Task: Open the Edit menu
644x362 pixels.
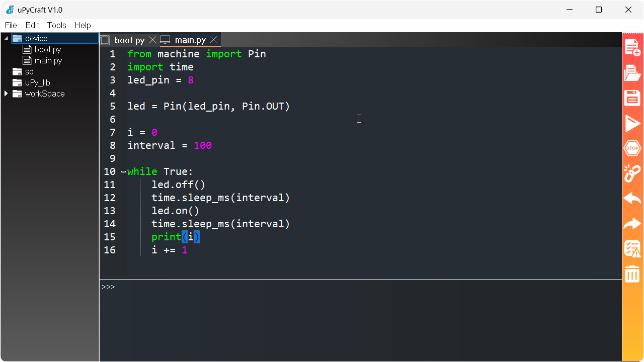Action: click(32, 25)
